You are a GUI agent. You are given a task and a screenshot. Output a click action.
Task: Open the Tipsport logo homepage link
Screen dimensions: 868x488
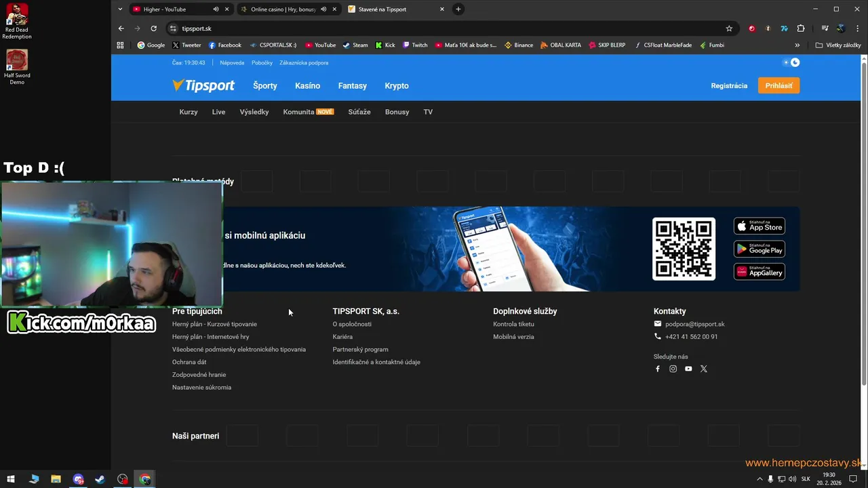coord(203,85)
